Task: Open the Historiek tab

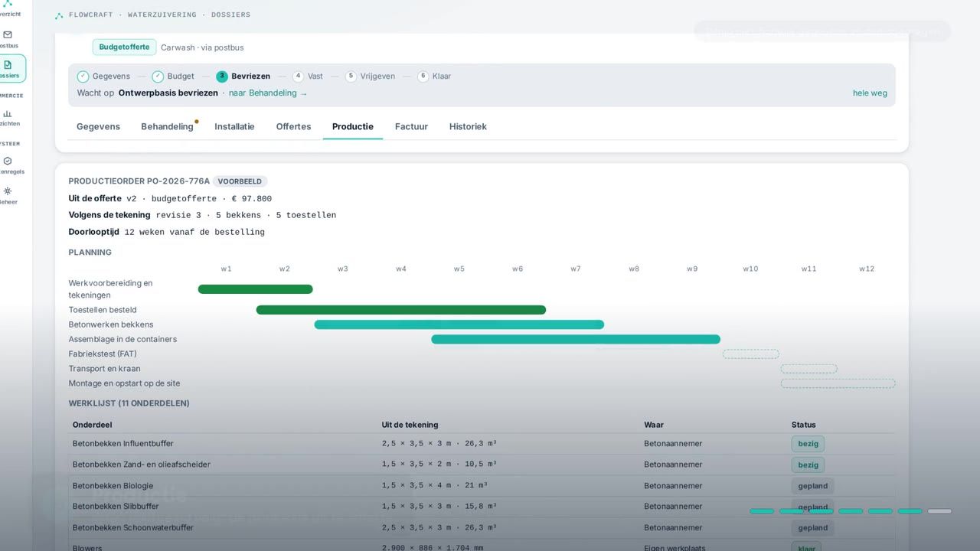Action: [x=468, y=126]
